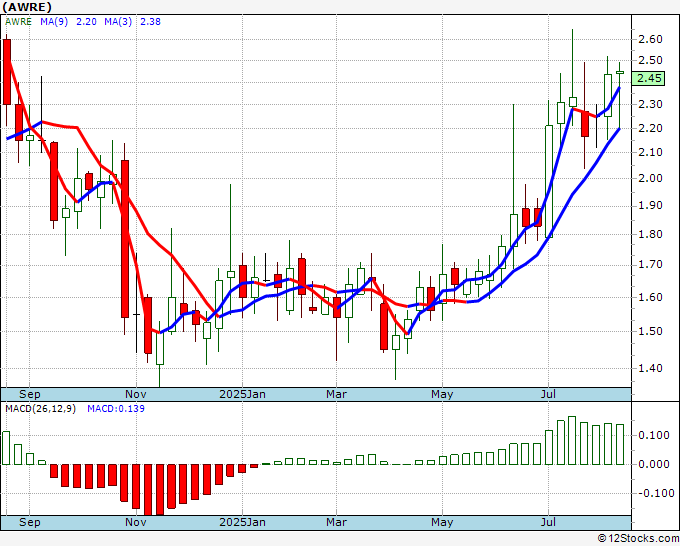
Task: Click the 2.00 price axis label
Action: [x=650, y=178]
